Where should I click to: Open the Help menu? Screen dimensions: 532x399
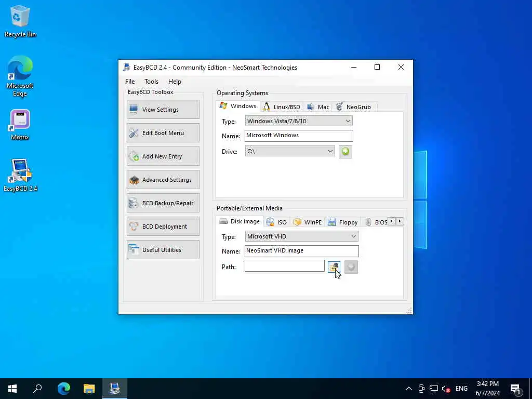175,82
